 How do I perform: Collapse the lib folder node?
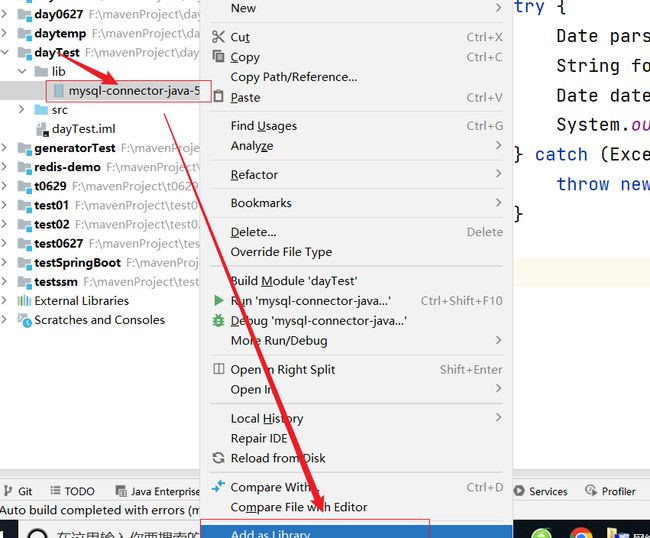[x=22, y=71]
